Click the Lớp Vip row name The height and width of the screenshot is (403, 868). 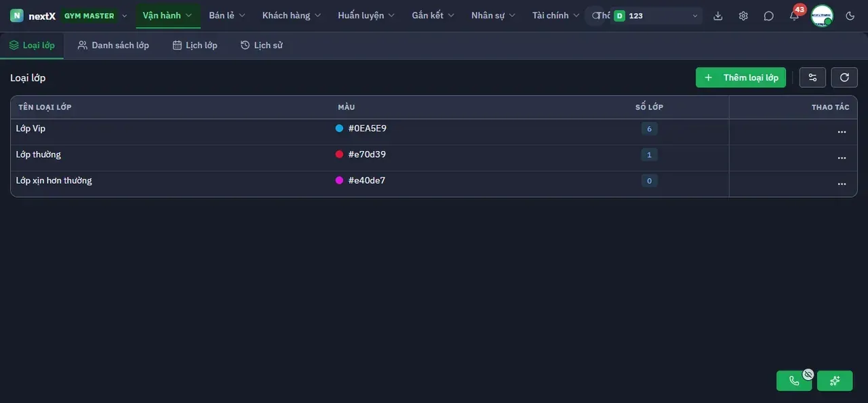[x=31, y=128]
